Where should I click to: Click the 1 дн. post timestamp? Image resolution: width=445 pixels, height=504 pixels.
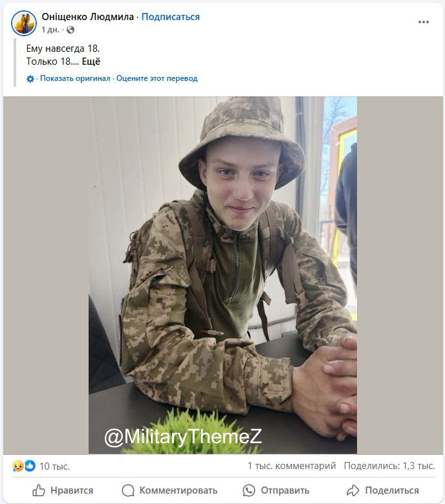pos(50,30)
